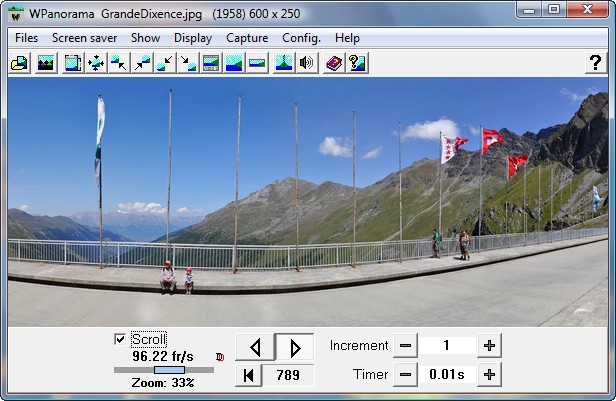Click the large landscape picture icon
The image size is (616, 401).
pyautogui.click(x=234, y=63)
